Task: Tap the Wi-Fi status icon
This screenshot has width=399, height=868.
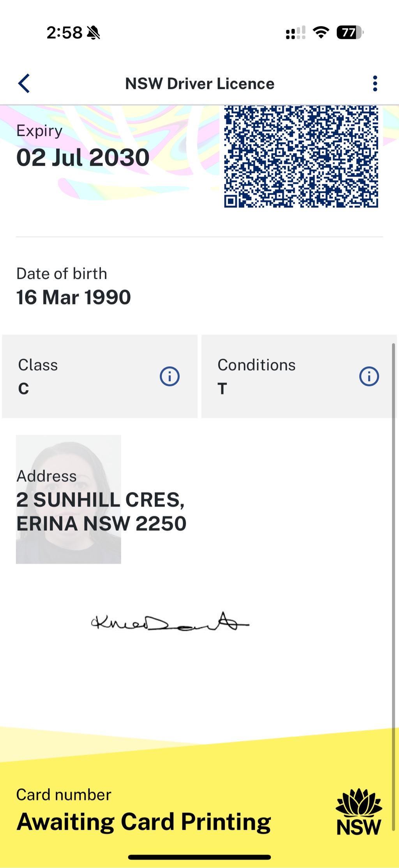Action: [321, 32]
